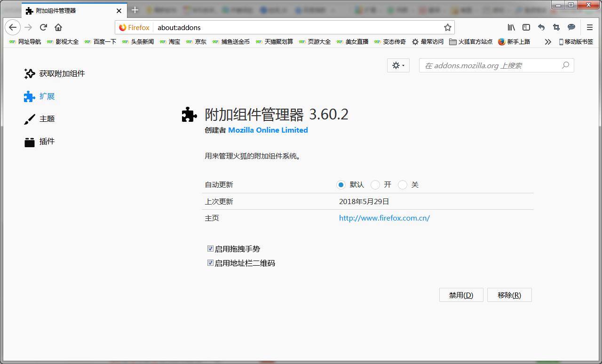Click the 禁用(D) button
Screen dimensions: 602x364
[x=461, y=295]
